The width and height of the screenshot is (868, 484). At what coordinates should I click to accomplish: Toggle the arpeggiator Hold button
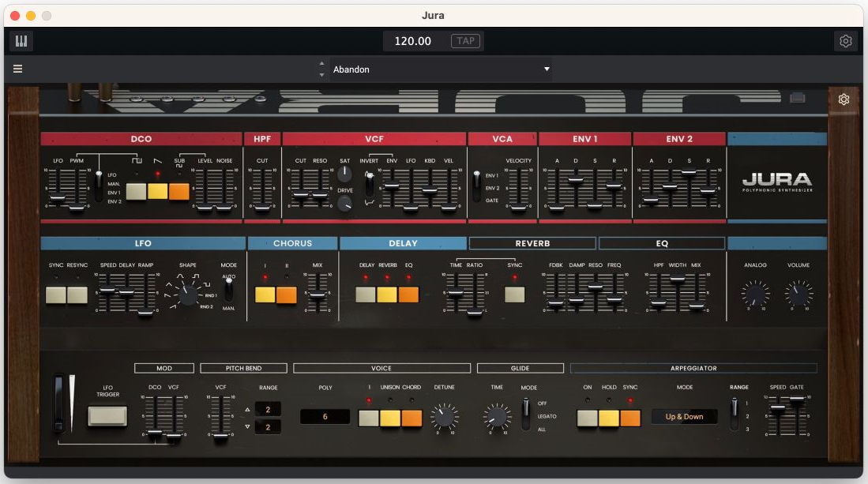pos(608,418)
